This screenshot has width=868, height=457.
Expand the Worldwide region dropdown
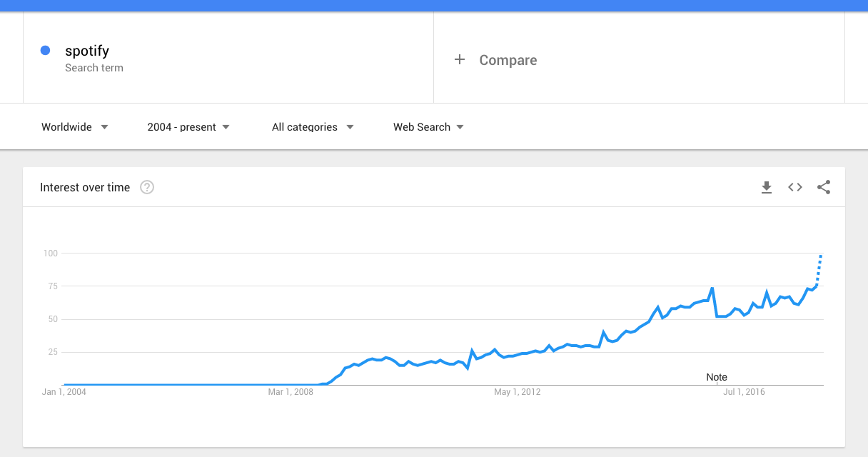75,127
